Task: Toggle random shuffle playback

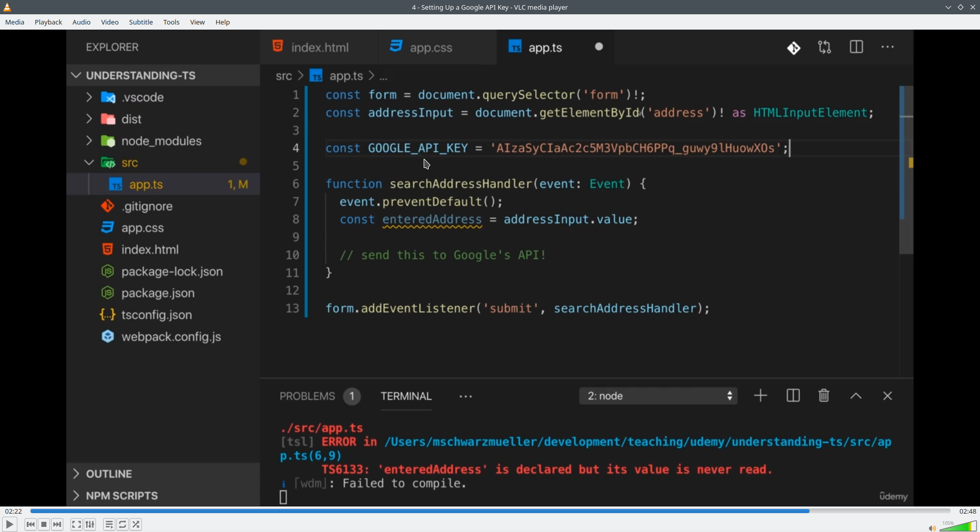Action: coord(136,524)
